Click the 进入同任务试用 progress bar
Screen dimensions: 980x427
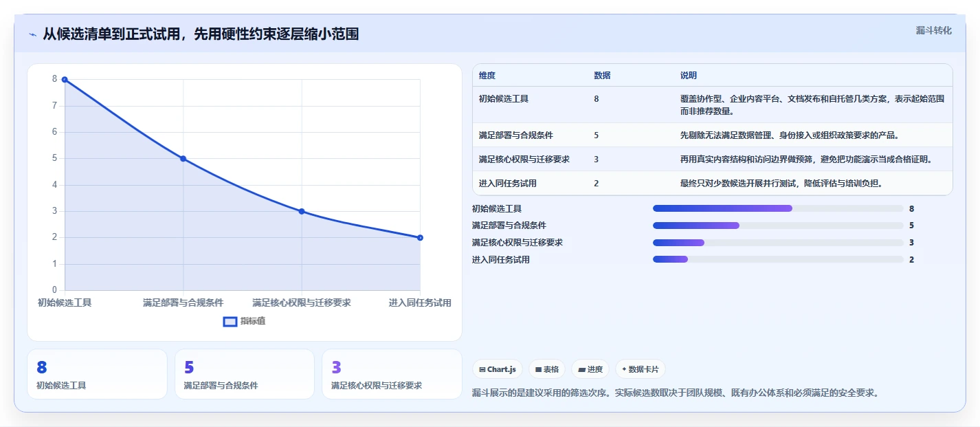[x=778, y=259]
